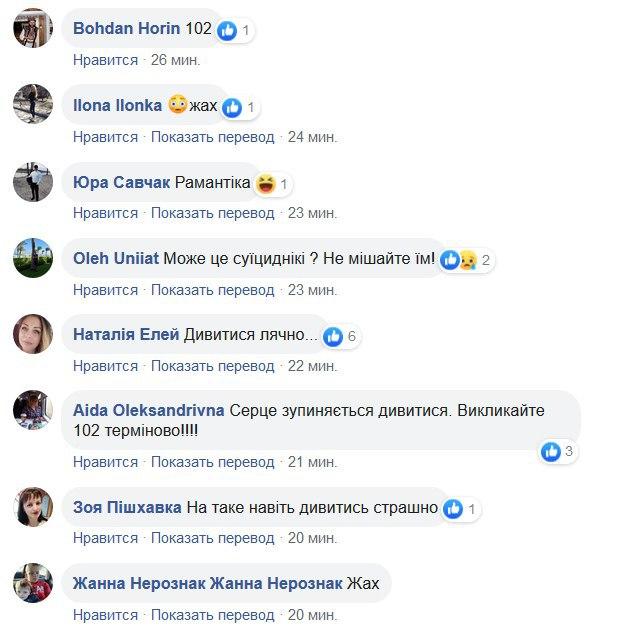Click 22 мин. timestamp on Наталія Елей's comment
Viewport: 619px width, 635px height.
312,366
